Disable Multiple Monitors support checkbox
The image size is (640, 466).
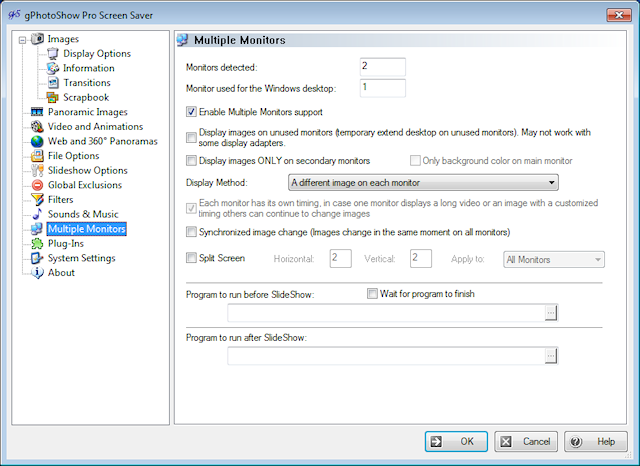point(191,112)
